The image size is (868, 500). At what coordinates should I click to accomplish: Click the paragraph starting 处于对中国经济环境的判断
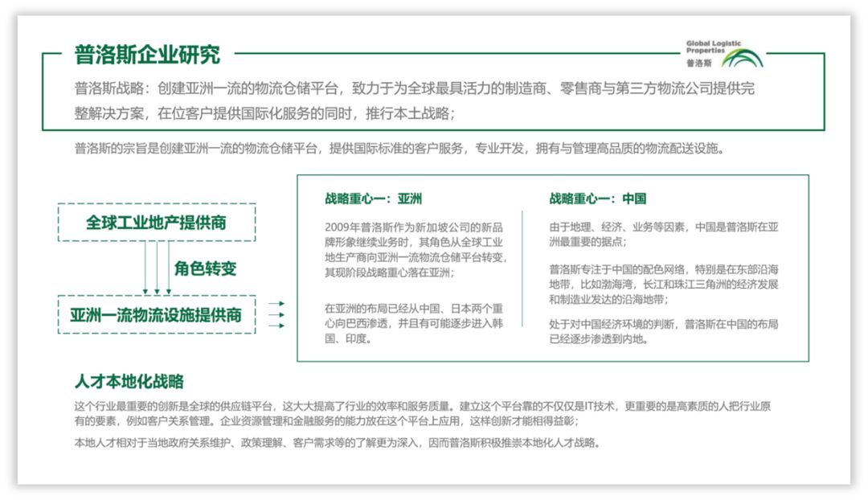(x=664, y=331)
